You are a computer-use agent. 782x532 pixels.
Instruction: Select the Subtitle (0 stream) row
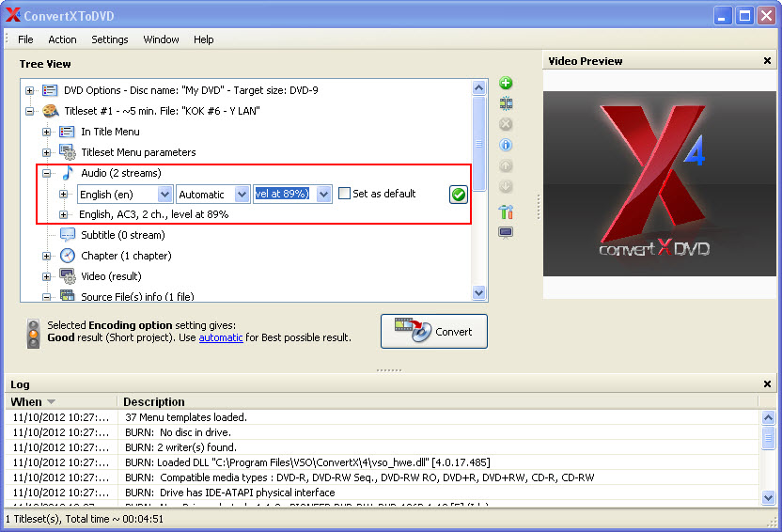(x=123, y=235)
